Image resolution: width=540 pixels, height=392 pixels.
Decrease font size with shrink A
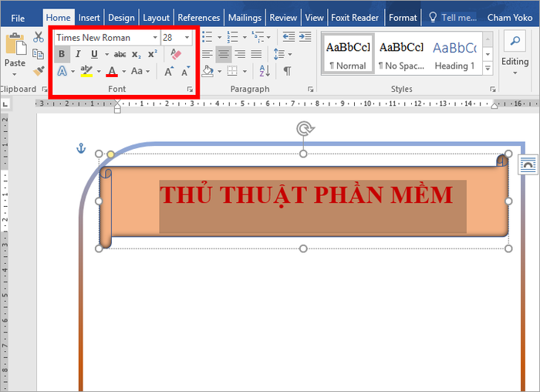pyautogui.click(x=185, y=71)
